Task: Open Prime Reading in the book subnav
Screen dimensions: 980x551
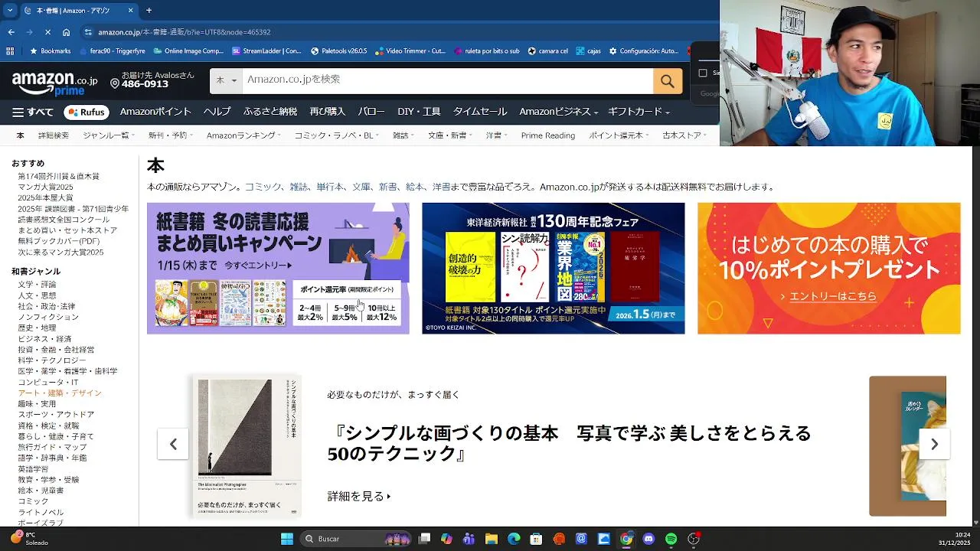Action: pos(548,135)
